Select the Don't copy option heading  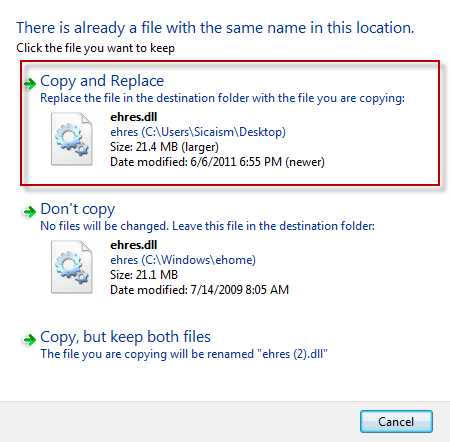[78, 209]
